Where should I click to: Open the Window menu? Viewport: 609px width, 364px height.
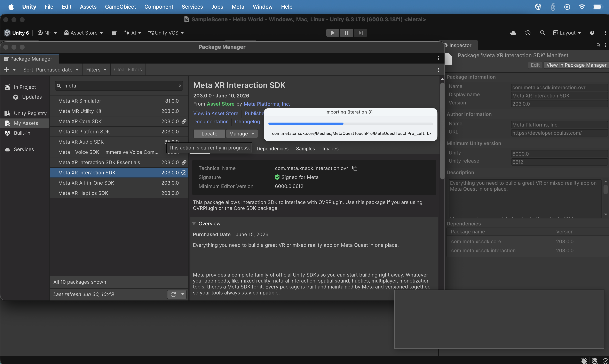click(x=262, y=7)
